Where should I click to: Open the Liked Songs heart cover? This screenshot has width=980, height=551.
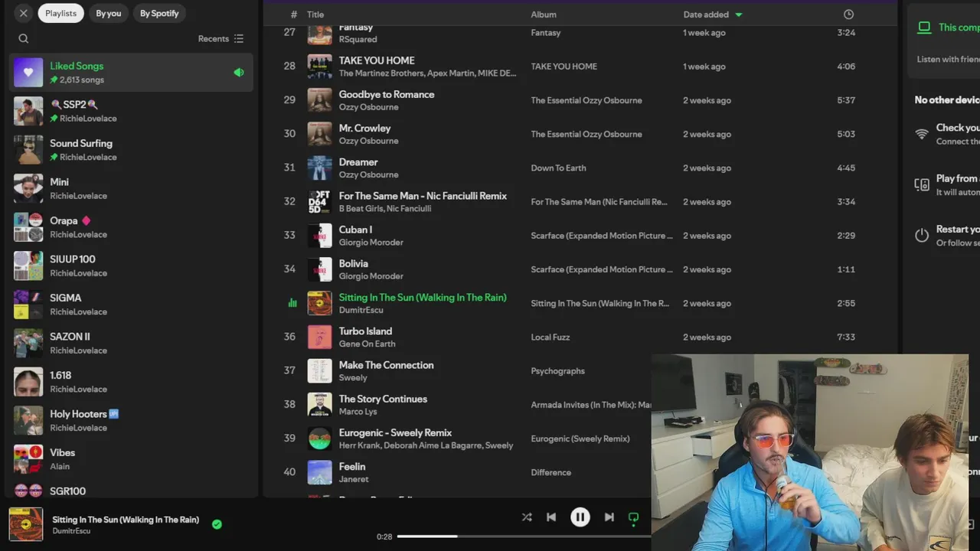click(28, 72)
